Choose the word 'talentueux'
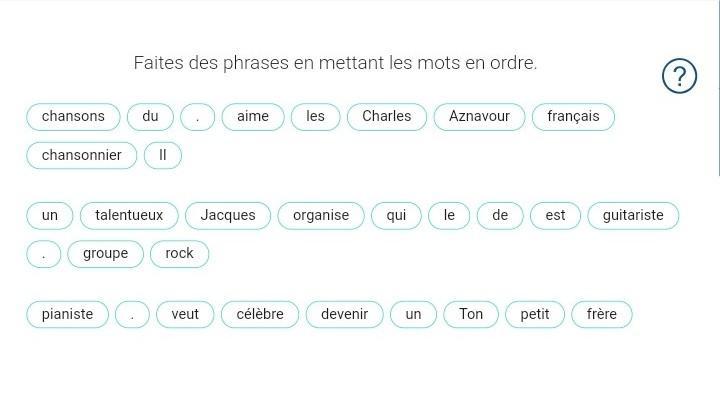The height and width of the screenshot is (409, 720). [129, 215]
